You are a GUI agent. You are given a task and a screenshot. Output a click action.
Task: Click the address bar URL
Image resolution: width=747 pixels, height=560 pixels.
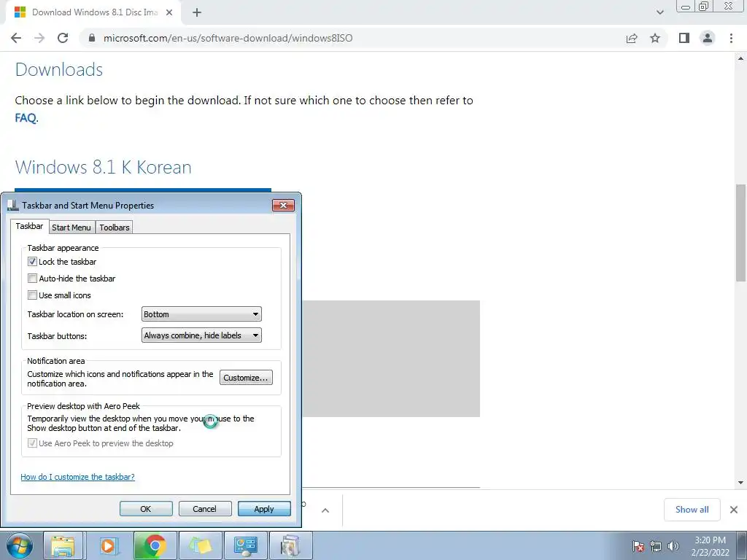(228, 38)
